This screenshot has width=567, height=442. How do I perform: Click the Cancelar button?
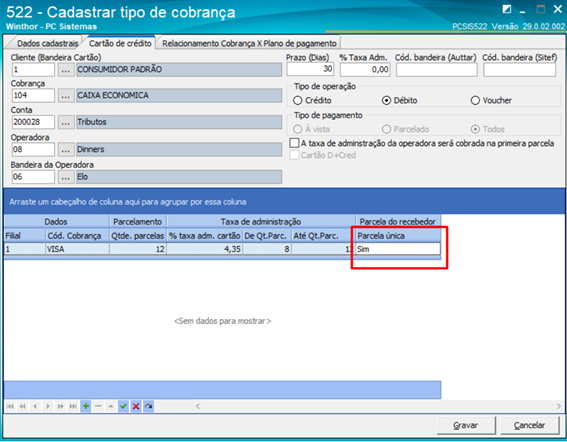(x=529, y=426)
